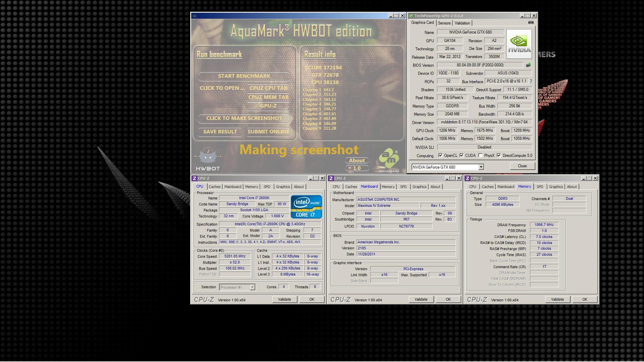Open About tab in Memory CPU-Z window

pyautogui.click(x=572, y=187)
